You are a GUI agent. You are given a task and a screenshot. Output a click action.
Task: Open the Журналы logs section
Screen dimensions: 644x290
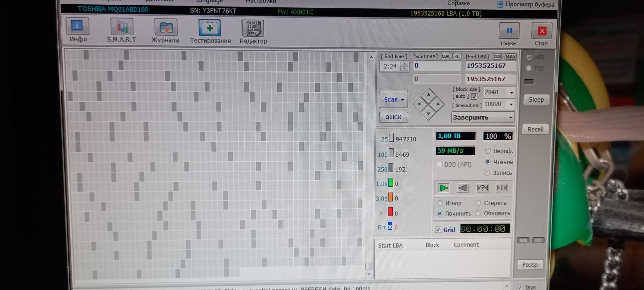(166, 30)
